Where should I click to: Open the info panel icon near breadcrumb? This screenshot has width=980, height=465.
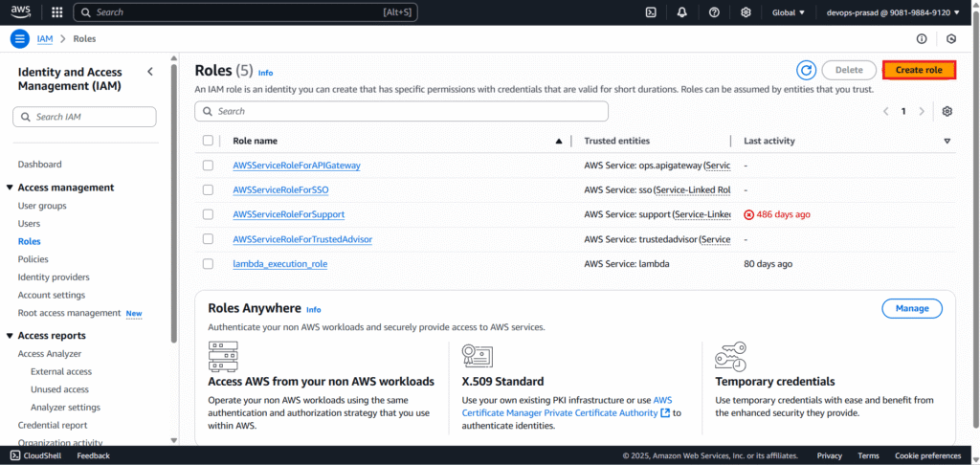click(x=922, y=38)
